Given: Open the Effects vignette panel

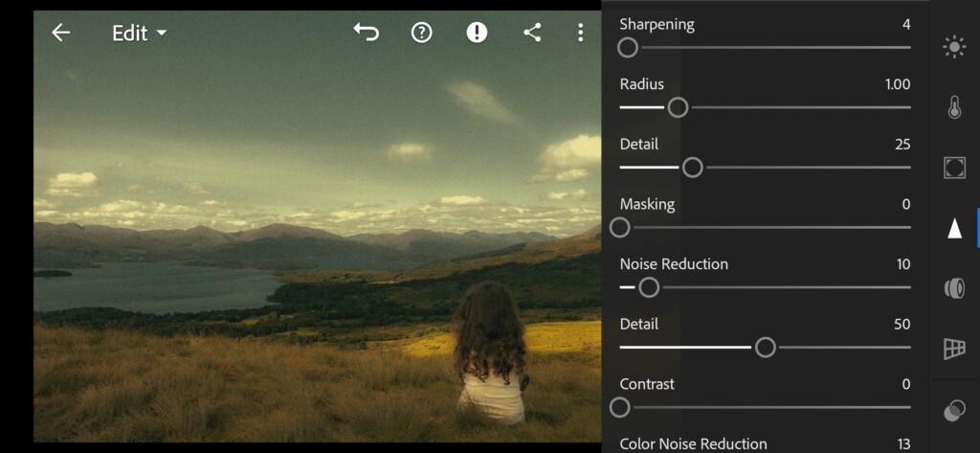Looking at the screenshot, I should [x=954, y=168].
